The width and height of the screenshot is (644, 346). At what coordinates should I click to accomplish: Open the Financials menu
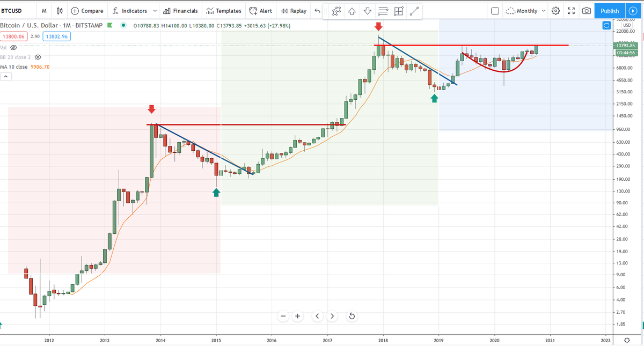180,11
